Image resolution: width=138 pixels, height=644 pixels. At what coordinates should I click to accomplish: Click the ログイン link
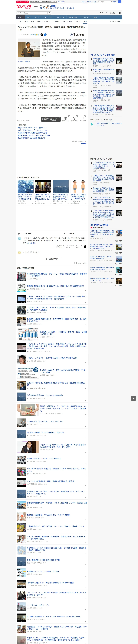coord(42,8)
